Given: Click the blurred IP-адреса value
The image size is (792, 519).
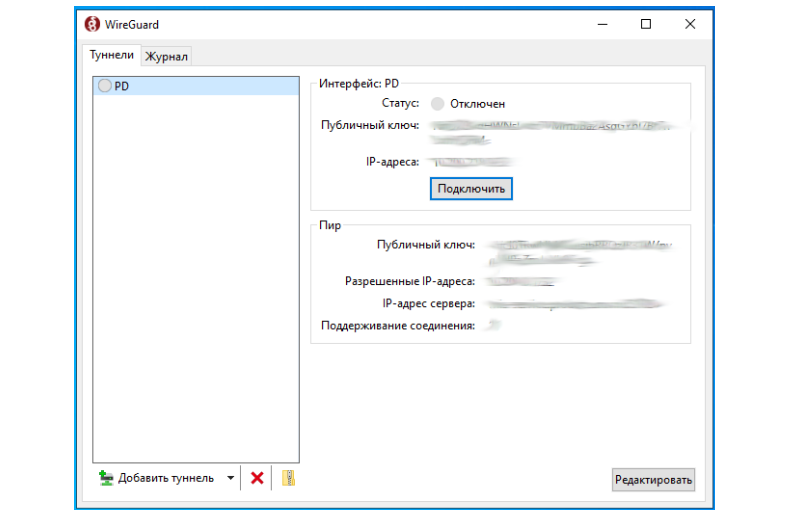Looking at the screenshot, I should point(472,162).
